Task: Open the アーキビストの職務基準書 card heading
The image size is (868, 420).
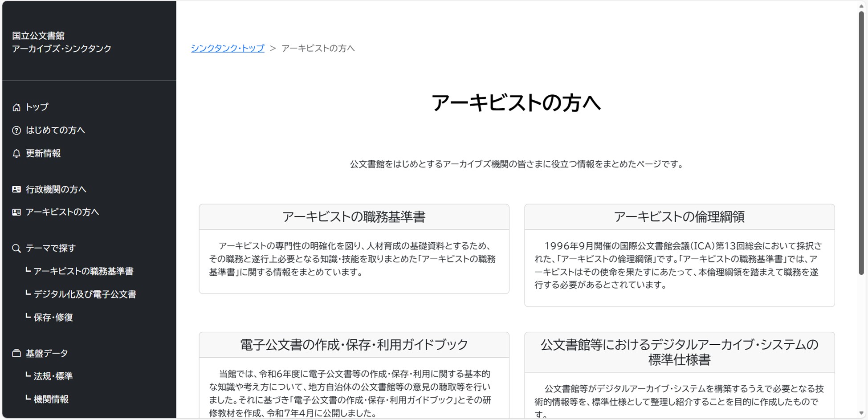Action: point(354,217)
